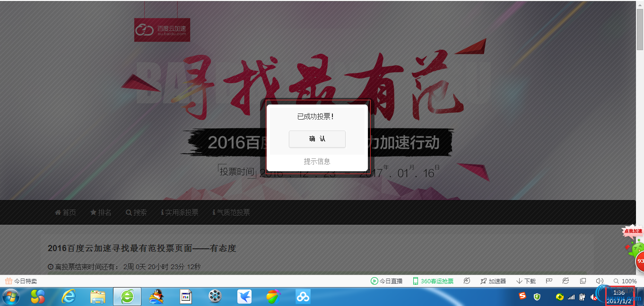Viewport: 644px width, 306px height.
Task: Toggle the split-screen browsing mode icon
Action: 583,280
